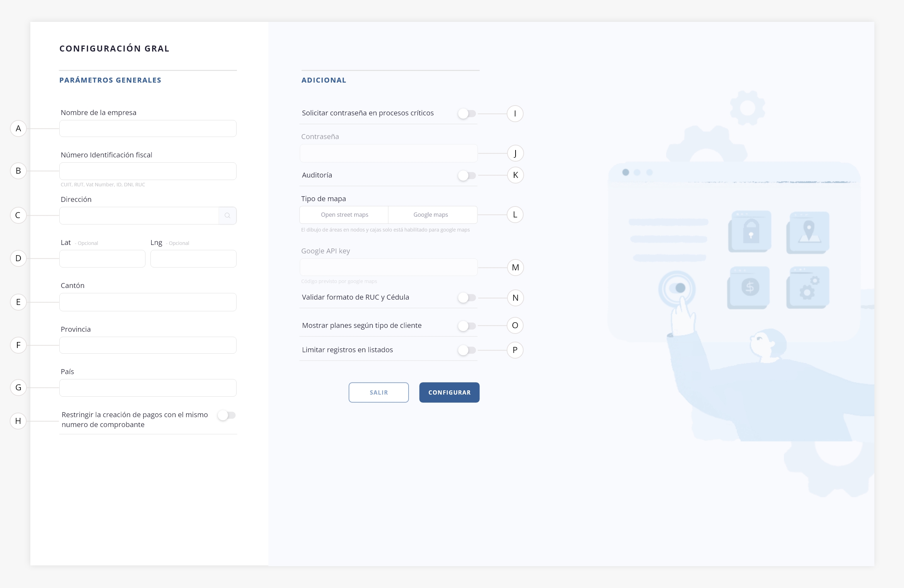
Task: Select Open street maps map type
Action: 344,215
